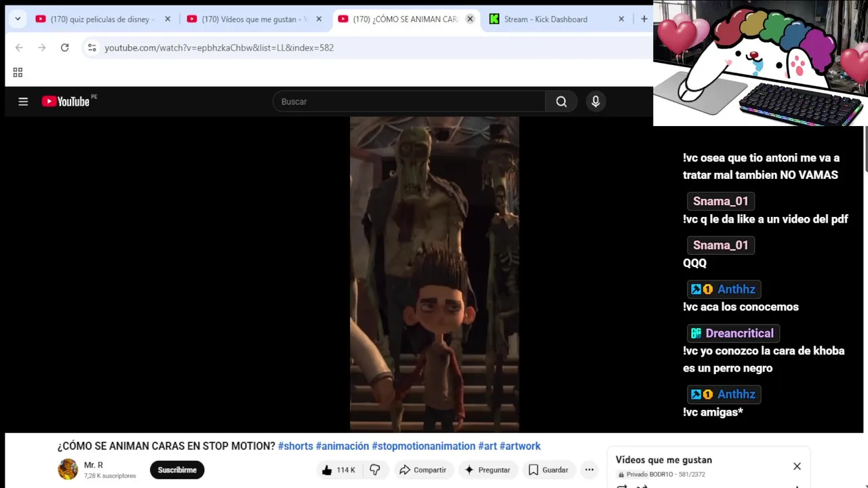
Task: Open the #shorts hashtag link
Action: coord(296,446)
